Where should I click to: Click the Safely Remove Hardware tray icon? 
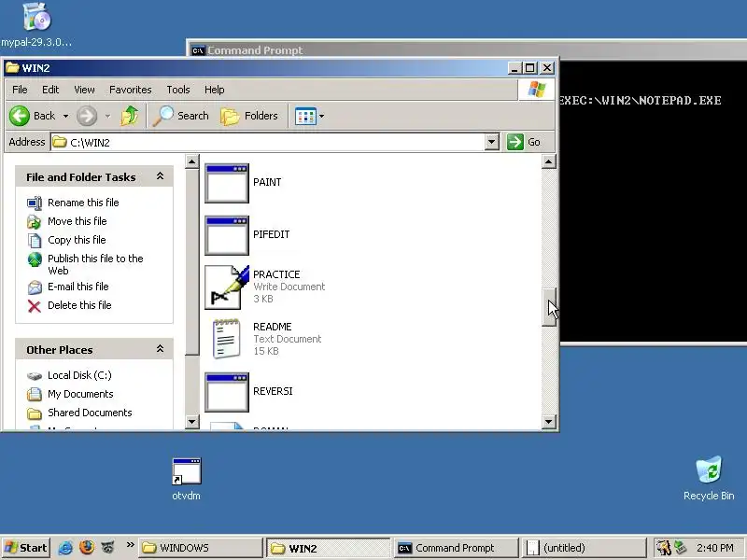click(x=681, y=548)
